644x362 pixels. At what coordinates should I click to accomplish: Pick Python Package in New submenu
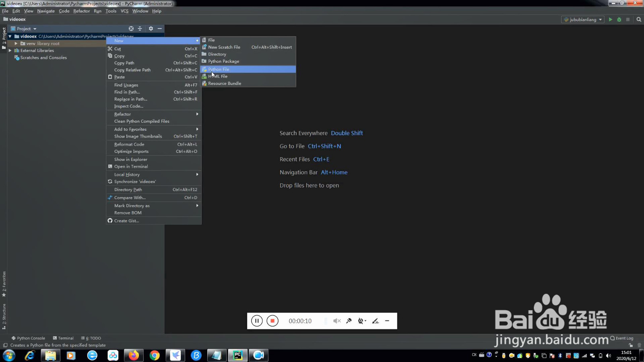(x=248, y=61)
